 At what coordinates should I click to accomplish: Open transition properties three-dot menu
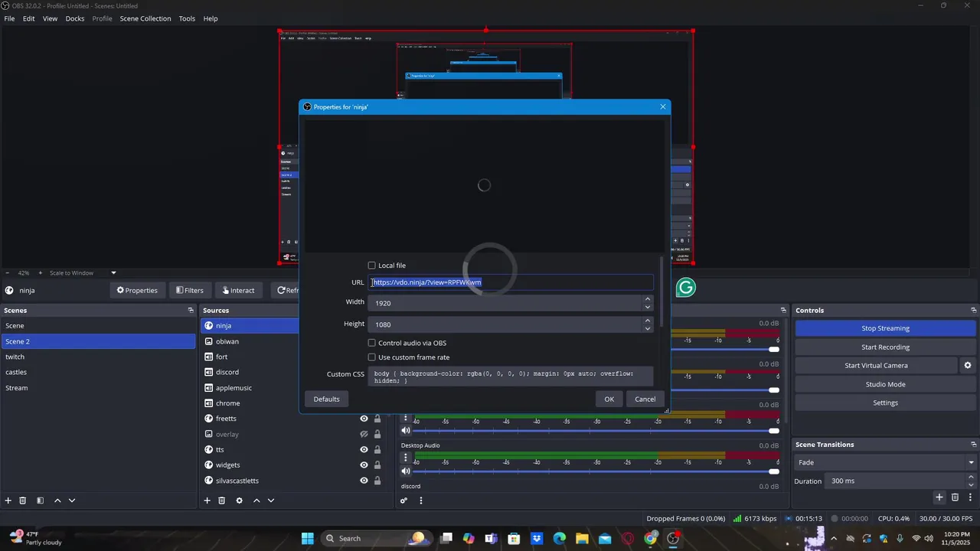click(969, 497)
